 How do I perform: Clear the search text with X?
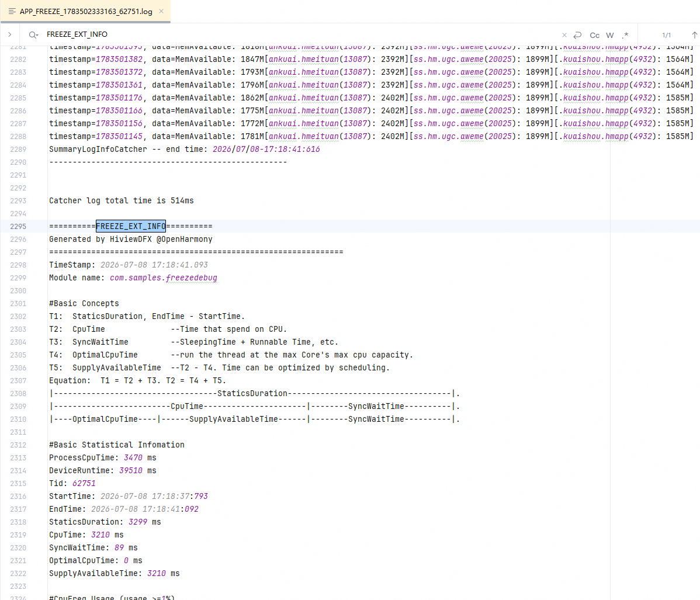pos(564,35)
